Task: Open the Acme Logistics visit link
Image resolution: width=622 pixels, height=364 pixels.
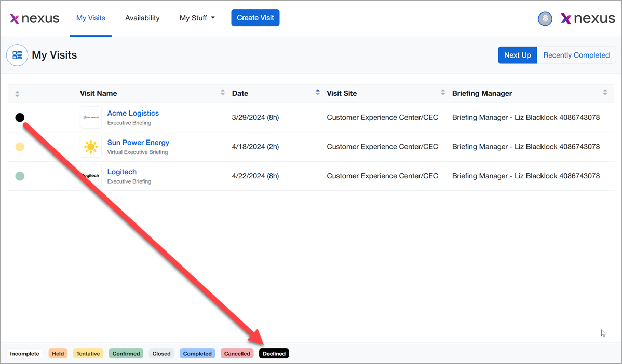Action: (x=133, y=113)
